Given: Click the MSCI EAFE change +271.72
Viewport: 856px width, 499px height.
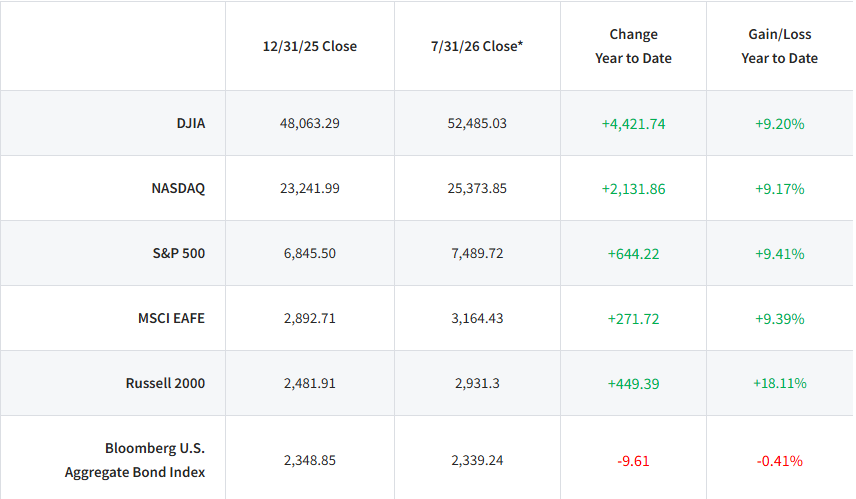Looking at the screenshot, I should click(x=633, y=319).
